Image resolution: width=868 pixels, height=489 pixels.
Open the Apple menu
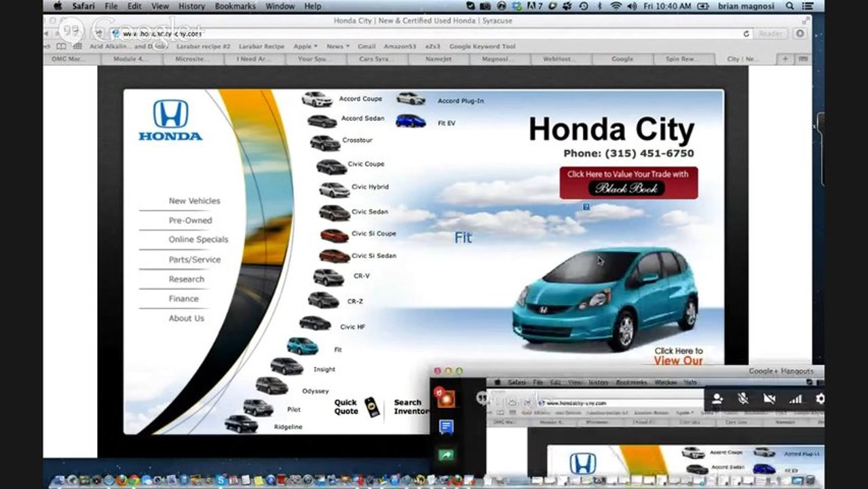pyautogui.click(x=58, y=6)
